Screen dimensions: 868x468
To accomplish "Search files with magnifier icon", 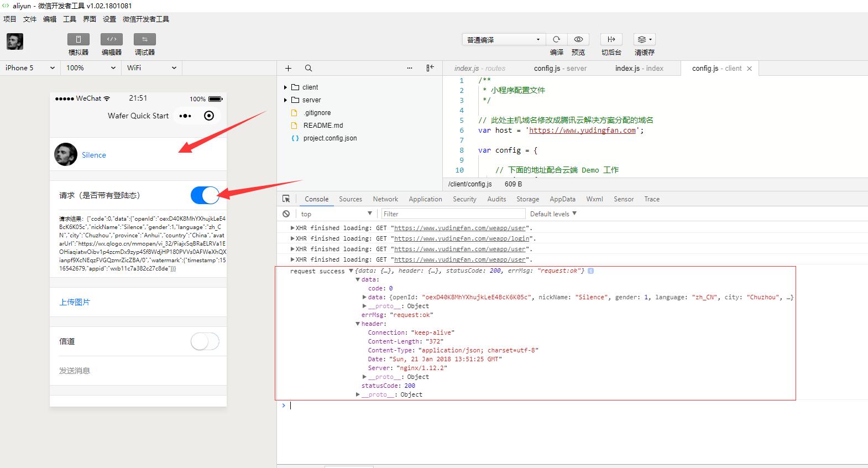I will click(x=308, y=68).
